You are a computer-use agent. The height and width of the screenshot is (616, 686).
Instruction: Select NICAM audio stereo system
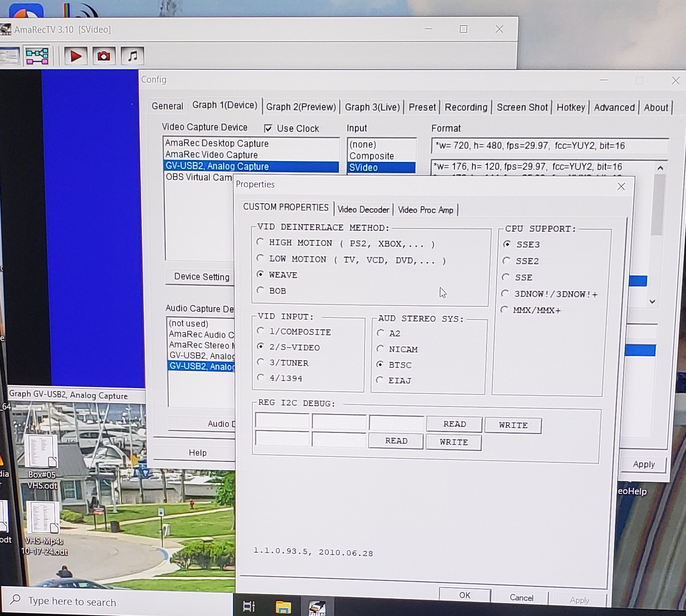(x=380, y=349)
